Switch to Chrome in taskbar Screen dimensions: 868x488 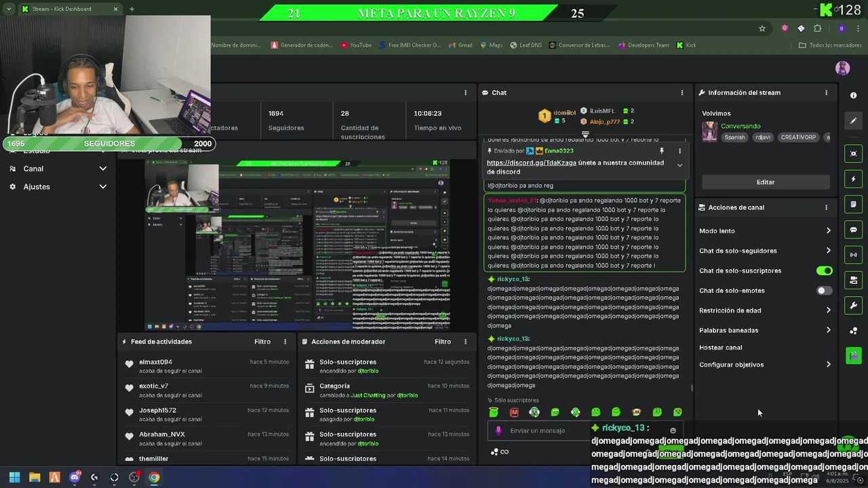[154, 477]
